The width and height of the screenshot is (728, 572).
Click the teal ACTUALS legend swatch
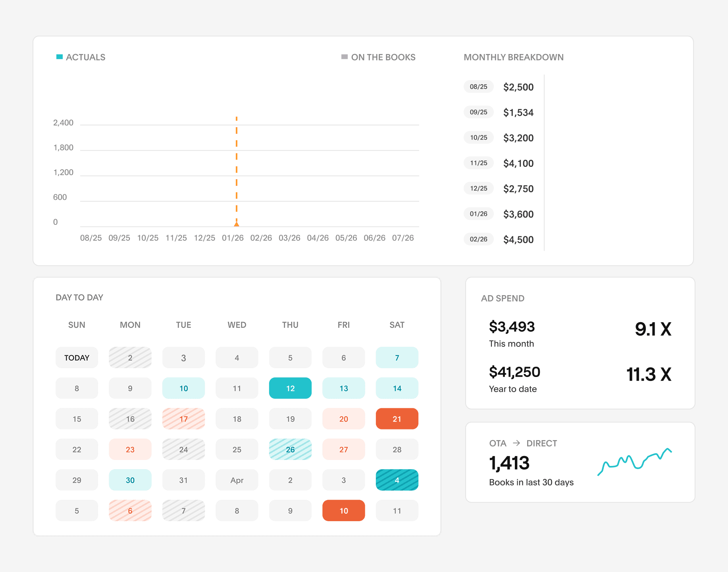tap(59, 57)
